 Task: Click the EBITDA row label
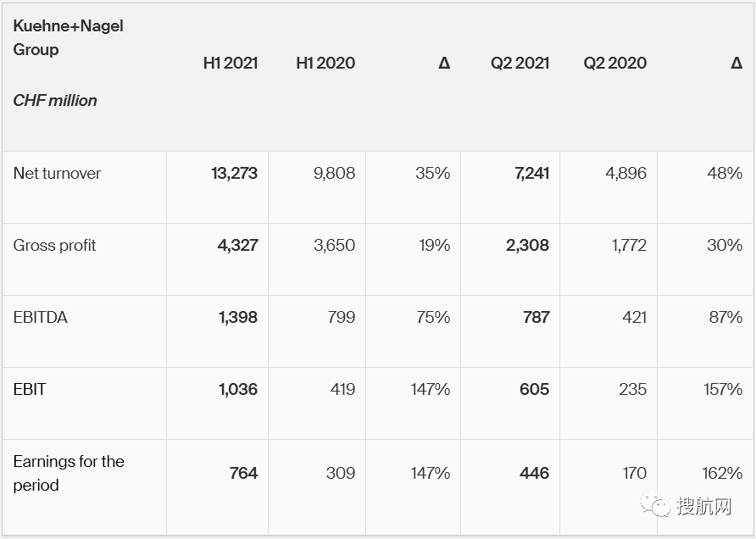pos(40,317)
